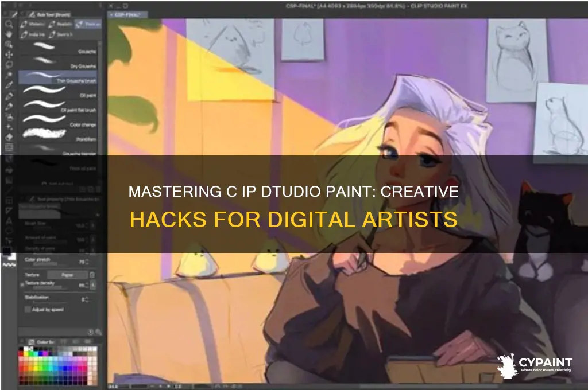Open the India ink brush group
The width and height of the screenshot is (588, 390).
[33, 34]
